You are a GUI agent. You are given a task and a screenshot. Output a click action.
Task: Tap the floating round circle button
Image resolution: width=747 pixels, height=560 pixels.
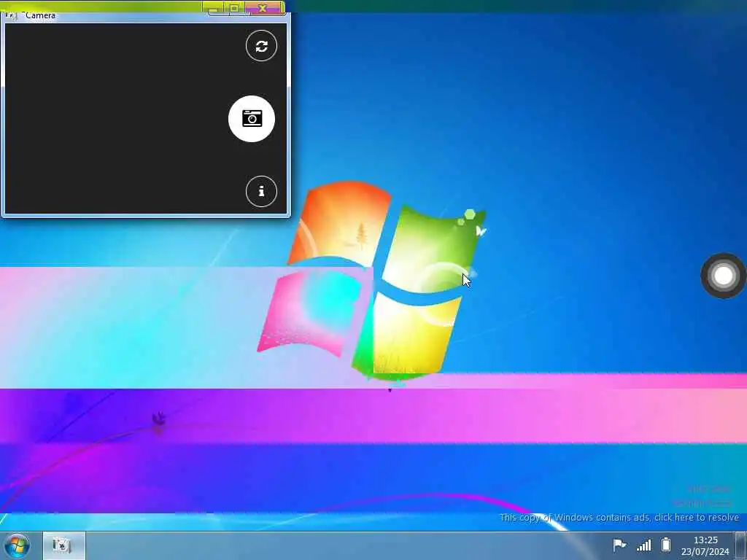coord(723,276)
